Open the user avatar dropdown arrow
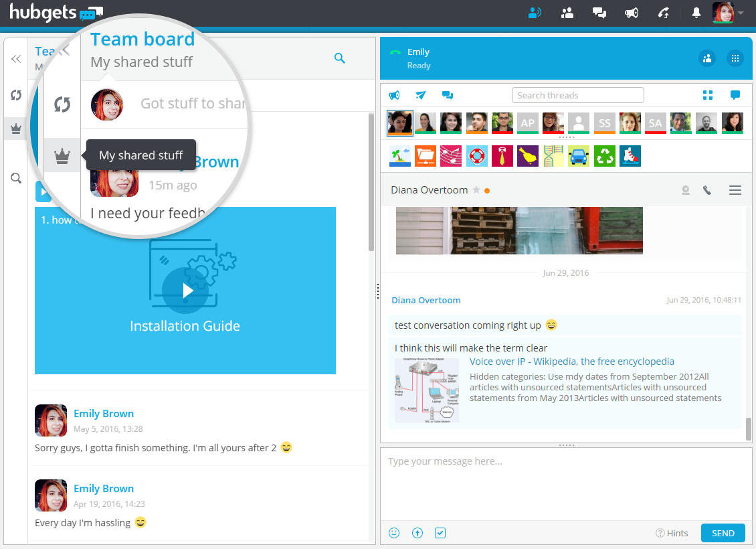Viewport: 756px width, 549px height. pyautogui.click(x=741, y=13)
